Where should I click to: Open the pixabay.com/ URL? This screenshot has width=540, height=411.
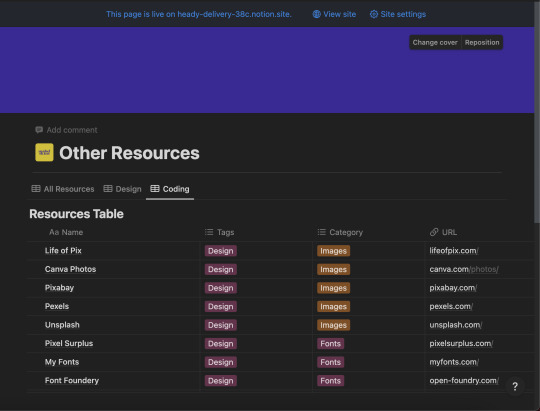pyautogui.click(x=453, y=288)
